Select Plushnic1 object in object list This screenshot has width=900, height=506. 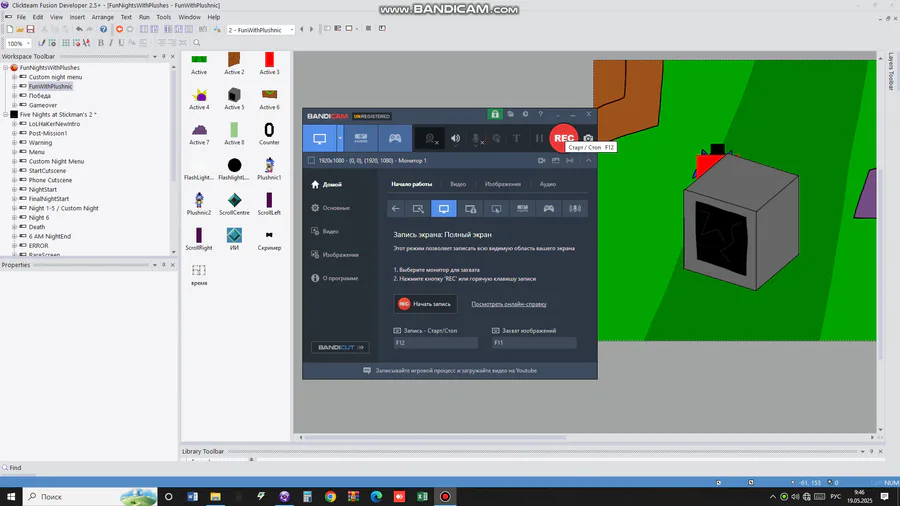[x=269, y=169]
